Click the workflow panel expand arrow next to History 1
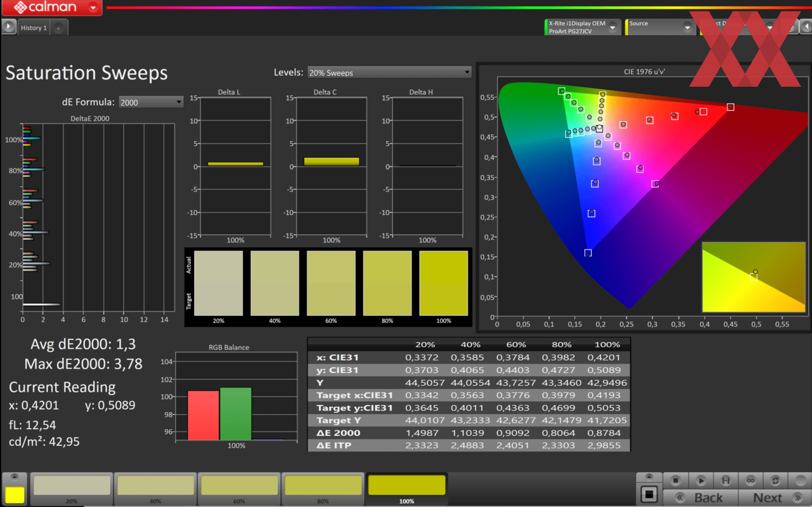Viewport: 812px width, 507px height. tap(8, 27)
